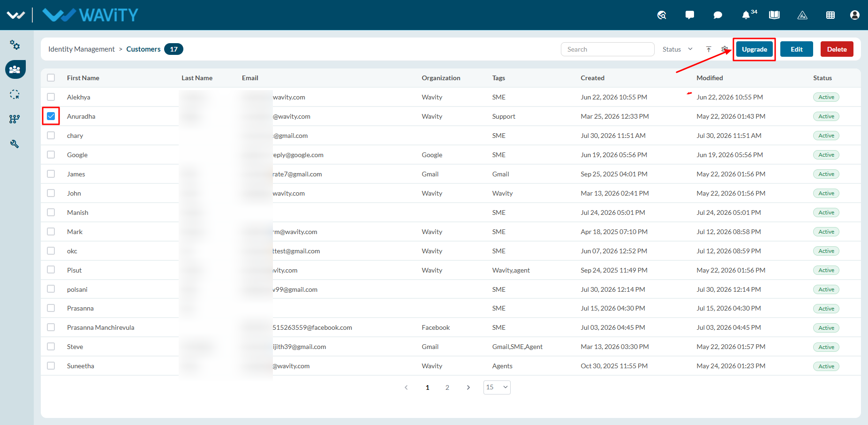Click the 'Facebook' organization cell
868x425 pixels.
(x=436, y=327)
